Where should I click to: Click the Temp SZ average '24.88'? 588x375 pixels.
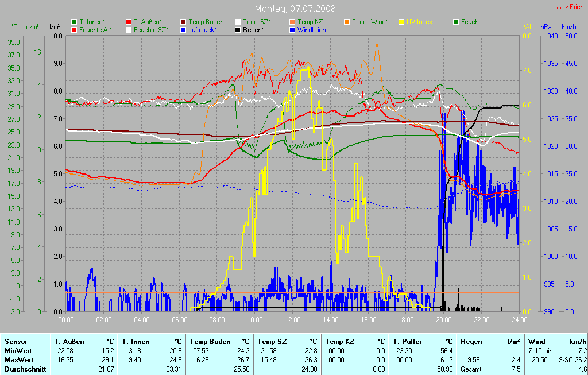(x=310, y=369)
